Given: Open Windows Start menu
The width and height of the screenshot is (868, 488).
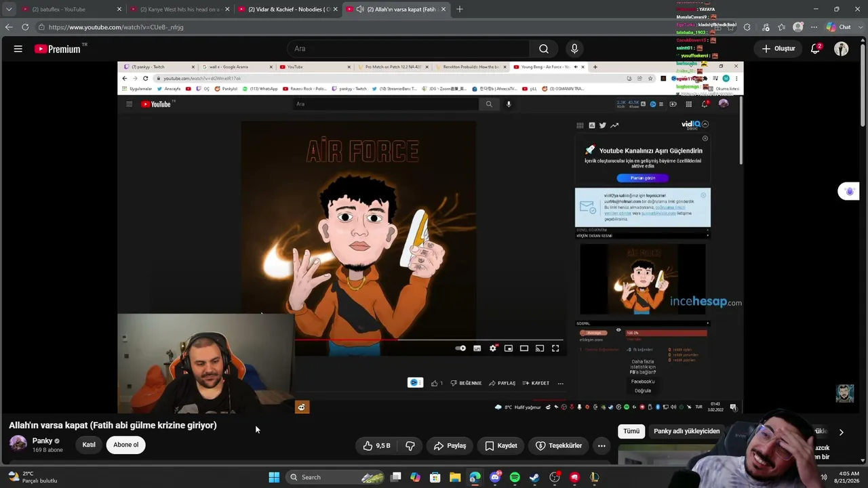Looking at the screenshot, I should (x=274, y=477).
